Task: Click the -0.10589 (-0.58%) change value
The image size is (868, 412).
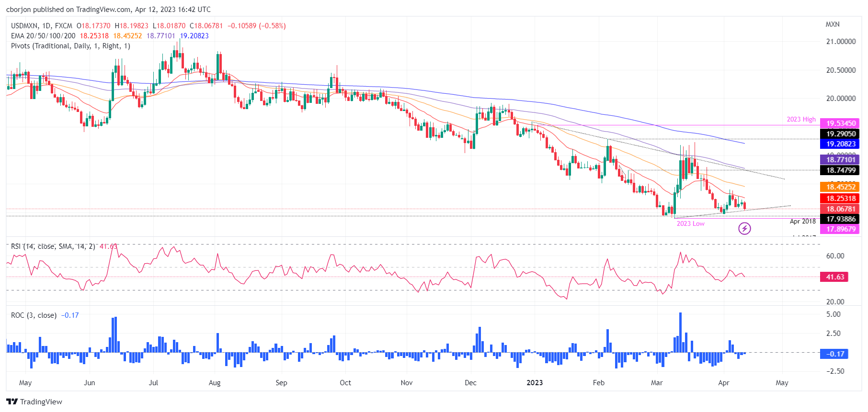Action: [x=256, y=26]
